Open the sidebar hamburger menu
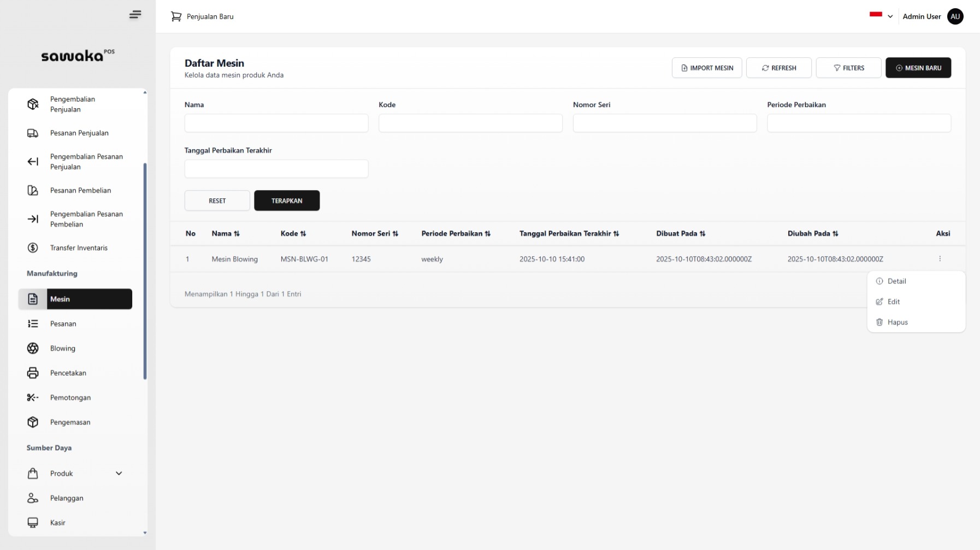Viewport: 980px width, 550px height. (135, 15)
